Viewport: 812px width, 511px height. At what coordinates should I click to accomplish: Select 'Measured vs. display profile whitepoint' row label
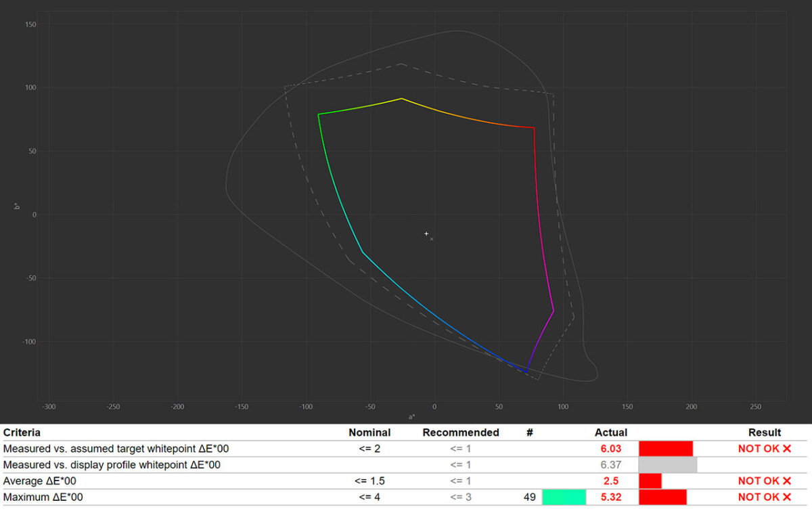[112, 465]
